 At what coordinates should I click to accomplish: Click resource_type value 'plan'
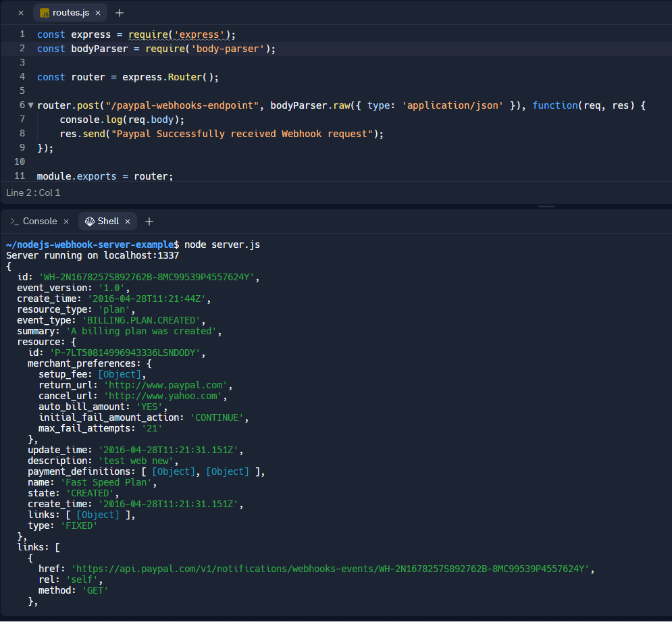click(114, 309)
